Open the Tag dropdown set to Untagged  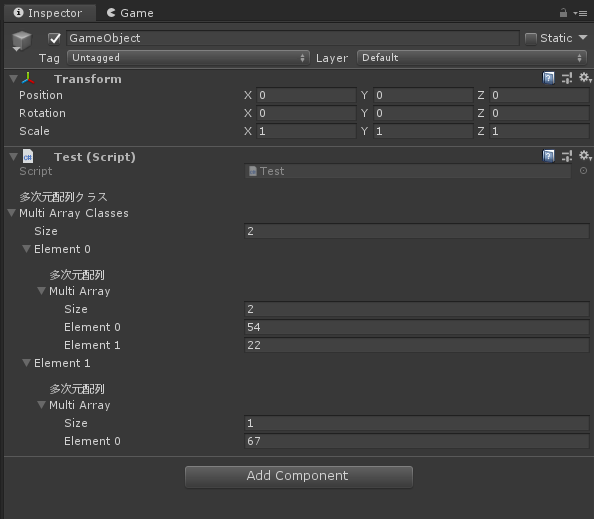[188, 58]
